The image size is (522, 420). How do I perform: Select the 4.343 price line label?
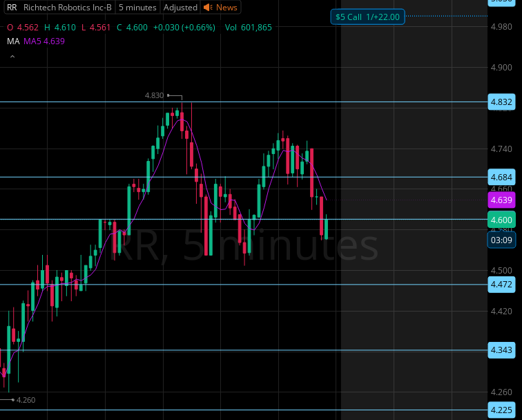pos(501,350)
